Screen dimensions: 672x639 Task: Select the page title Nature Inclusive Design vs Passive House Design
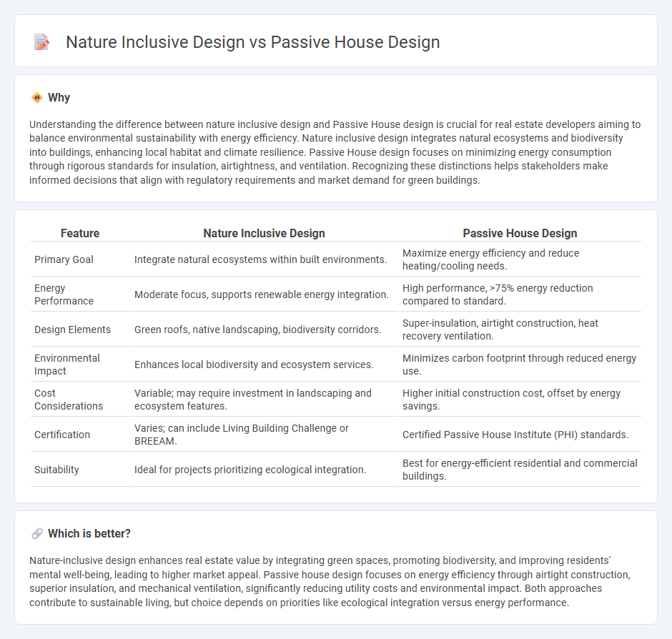click(252, 42)
